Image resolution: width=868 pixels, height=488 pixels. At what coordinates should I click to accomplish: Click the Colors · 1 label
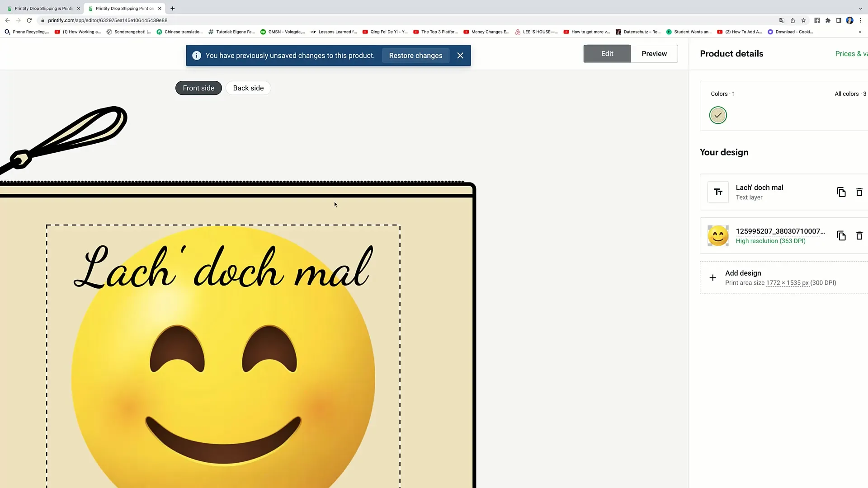pos(722,94)
